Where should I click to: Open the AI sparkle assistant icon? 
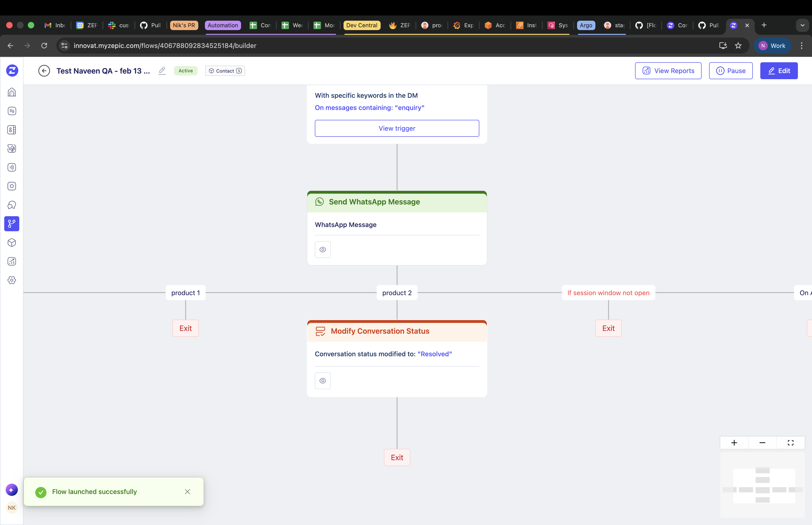point(12,490)
